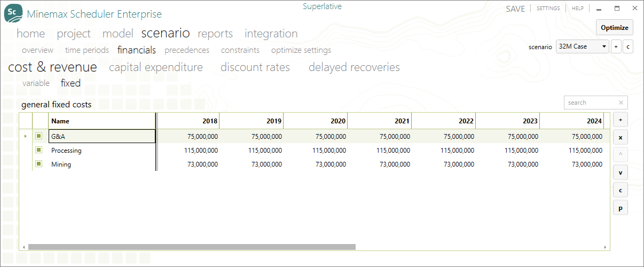
Task: Open SETTINGS link
Action: 548,9
